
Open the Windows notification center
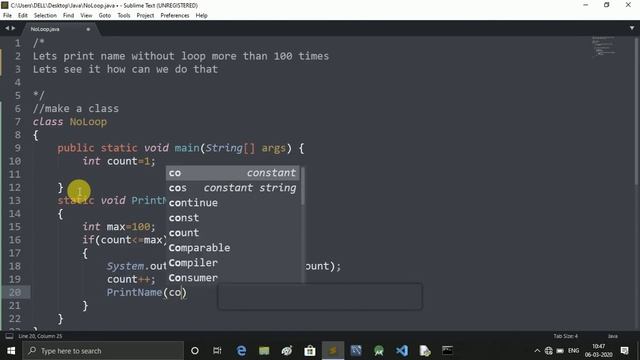click(624, 351)
